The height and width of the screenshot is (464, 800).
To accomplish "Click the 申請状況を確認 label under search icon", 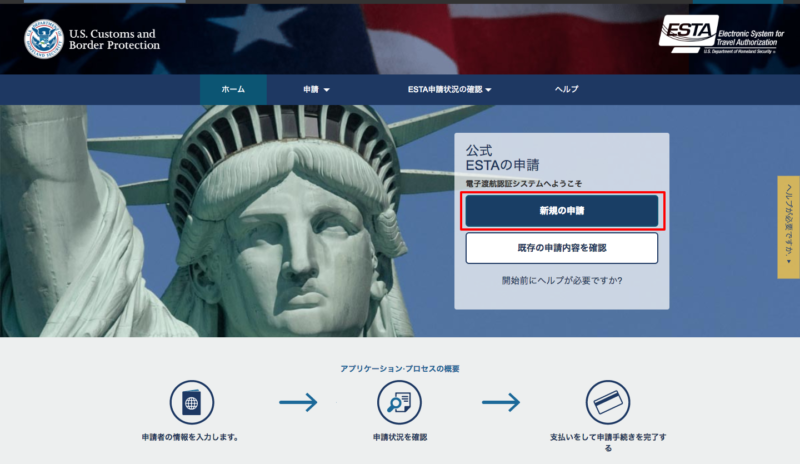I will click(x=399, y=437).
